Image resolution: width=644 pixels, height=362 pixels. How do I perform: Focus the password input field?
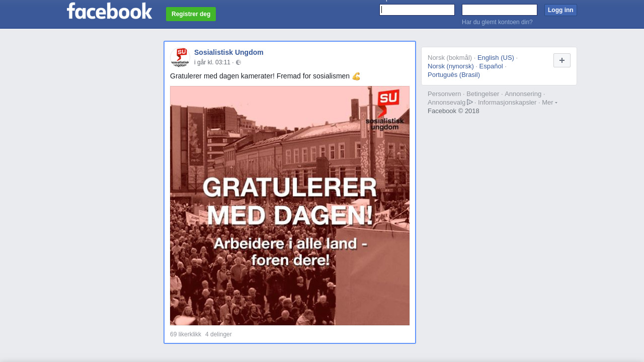(x=500, y=10)
